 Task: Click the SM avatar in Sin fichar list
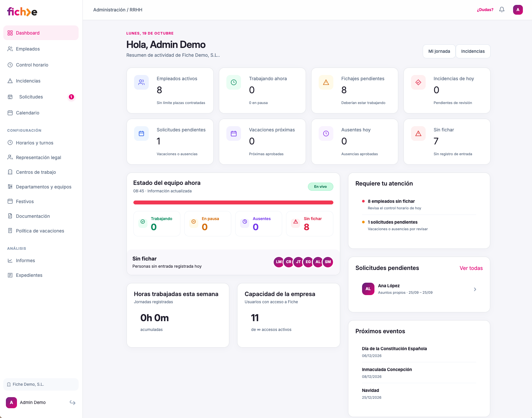[328, 262]
